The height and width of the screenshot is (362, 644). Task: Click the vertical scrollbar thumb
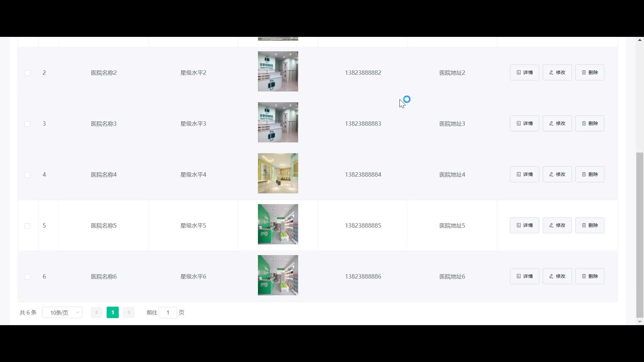[640, 235]
